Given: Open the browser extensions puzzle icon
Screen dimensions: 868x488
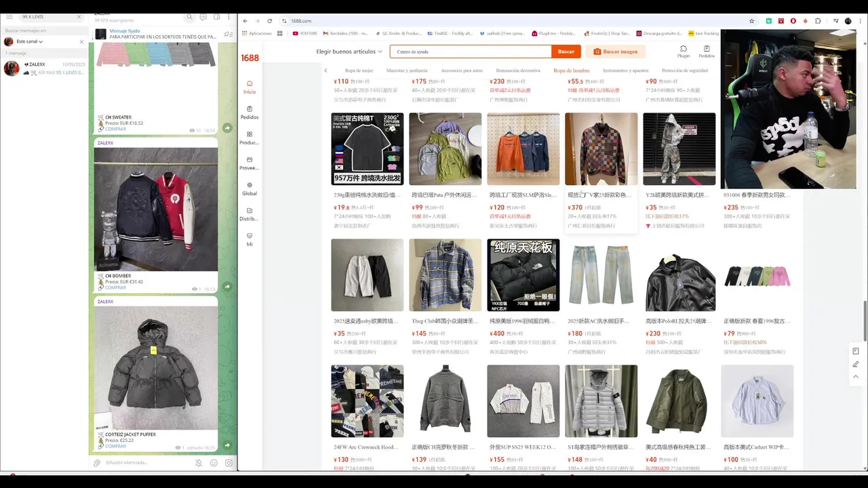Looking at the screenshot, I should pyautogui.click(x=818, y=21).
